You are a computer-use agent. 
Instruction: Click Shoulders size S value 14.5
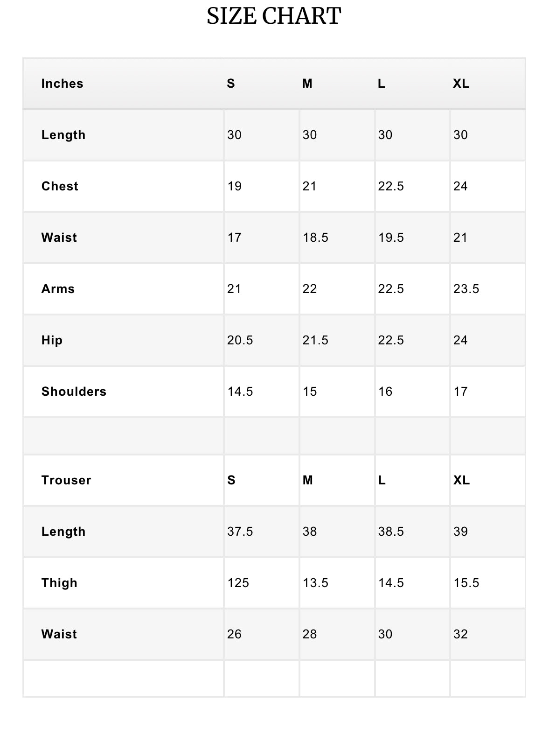pyautogui.click(x=240, y=392)
